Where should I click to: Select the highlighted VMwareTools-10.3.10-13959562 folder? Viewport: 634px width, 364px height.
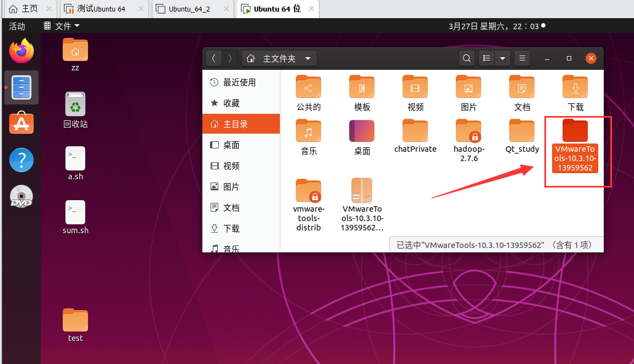coord(575,146)
